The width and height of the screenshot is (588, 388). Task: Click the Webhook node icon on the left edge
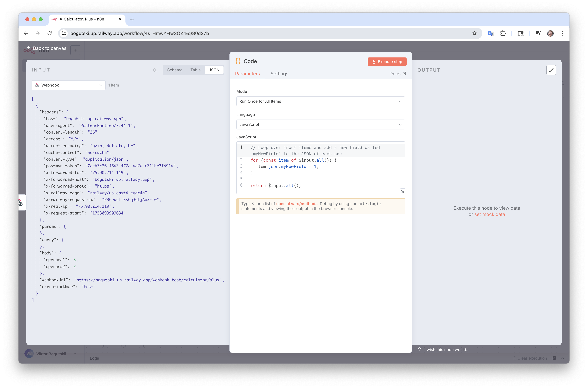[x=21, y=203]
